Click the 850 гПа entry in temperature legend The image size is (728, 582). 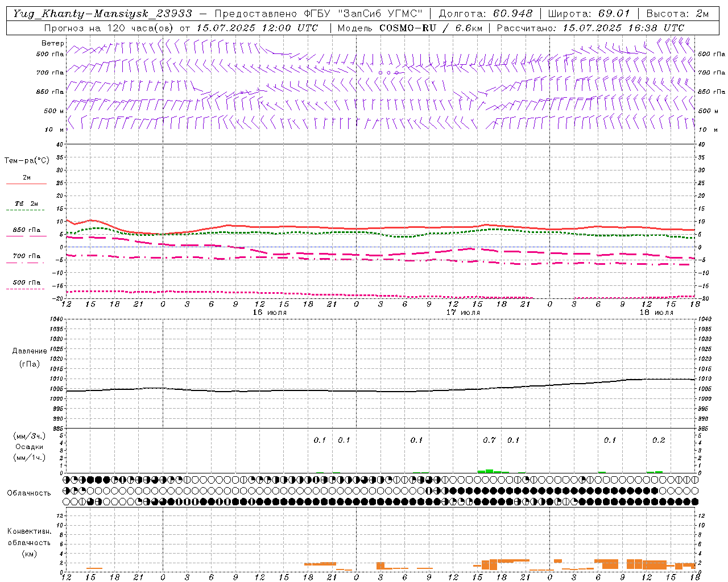click(x=27, y=230)
